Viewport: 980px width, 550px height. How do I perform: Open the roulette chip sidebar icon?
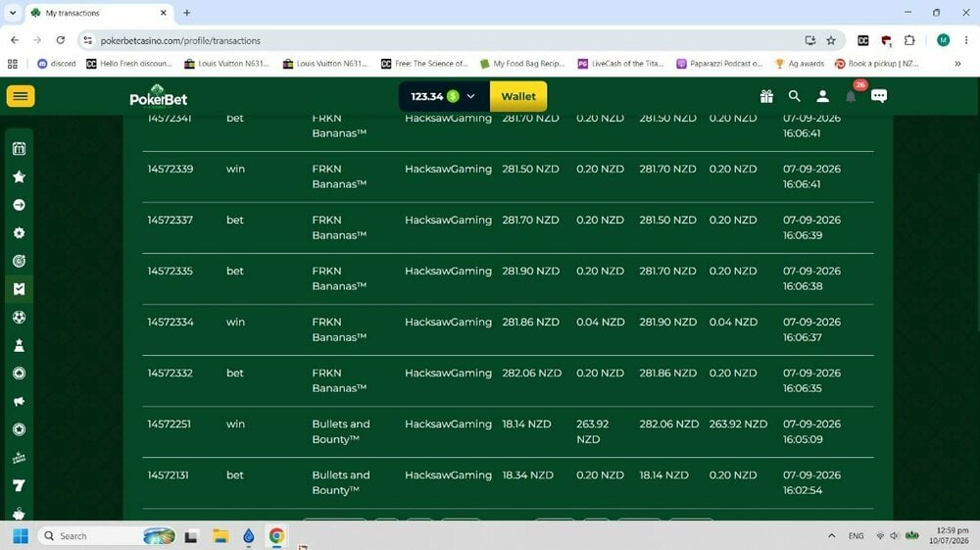20,374
